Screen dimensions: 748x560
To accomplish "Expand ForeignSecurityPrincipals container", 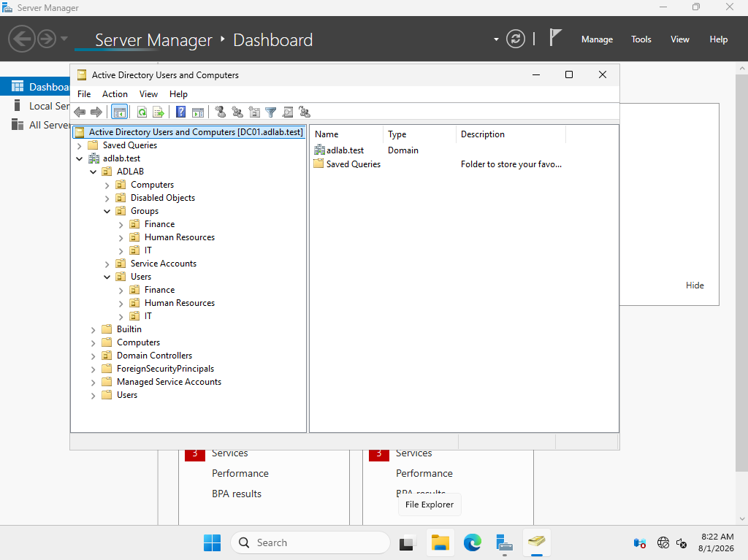I will click(93, 369).
